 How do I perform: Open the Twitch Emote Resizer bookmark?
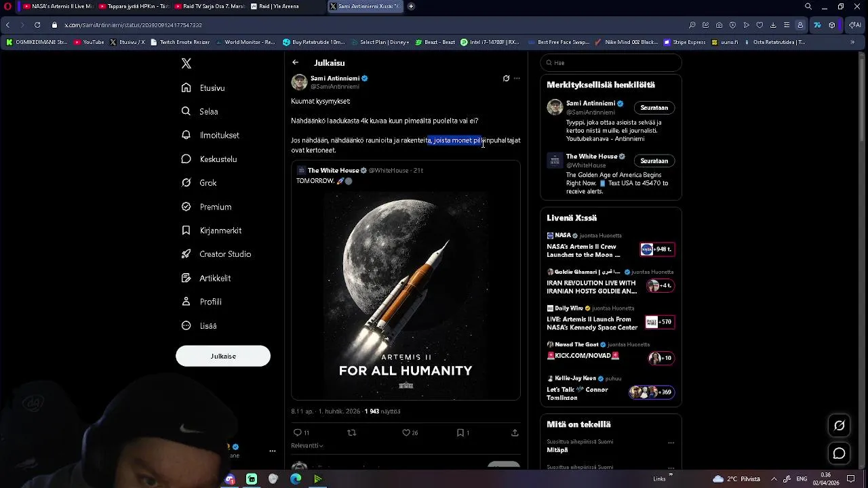point(180,42)
